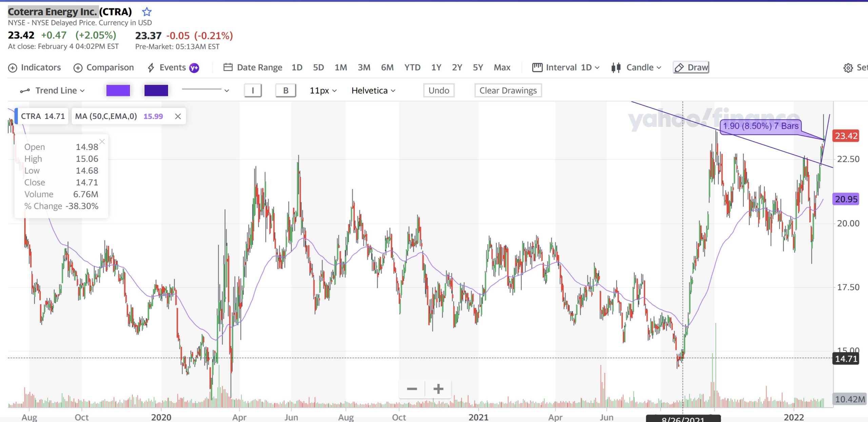Click the trend line tool icon
The width and height of the screenshot is (868, 422).
pos(25,91)
